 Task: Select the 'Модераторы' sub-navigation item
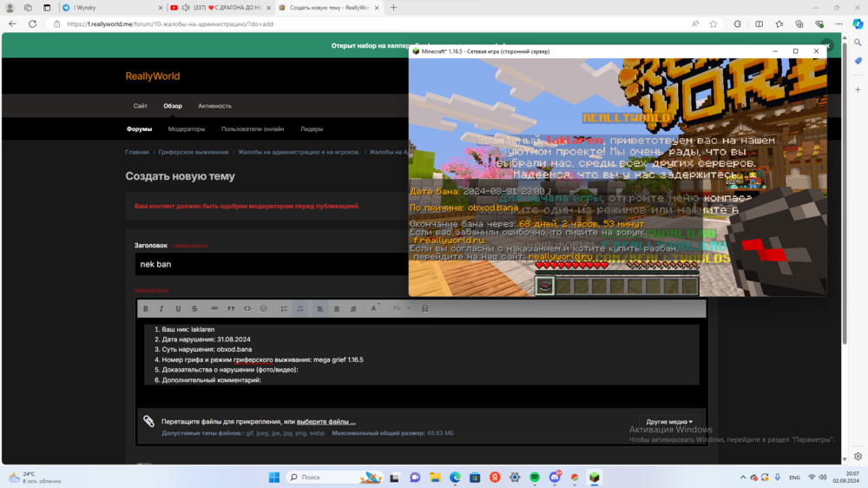pos(187,129)
